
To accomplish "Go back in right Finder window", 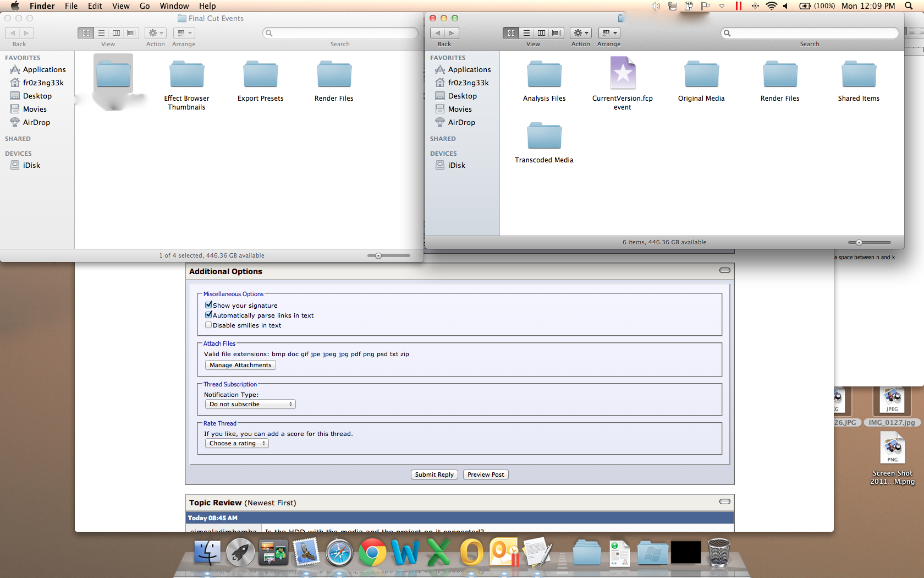I will [x=438, y=33].
